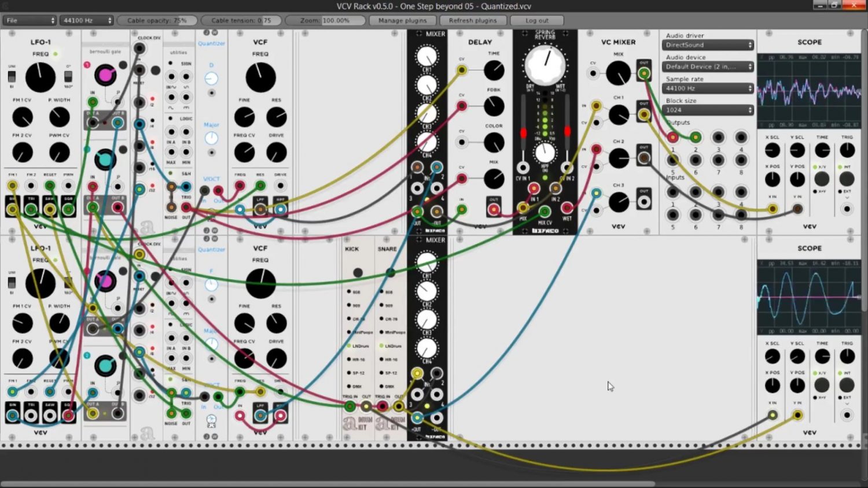Toggle the INT/EXT trigger button on lower Scope
The height and width of the screenshot is (488, 868).
coord(847,385)
